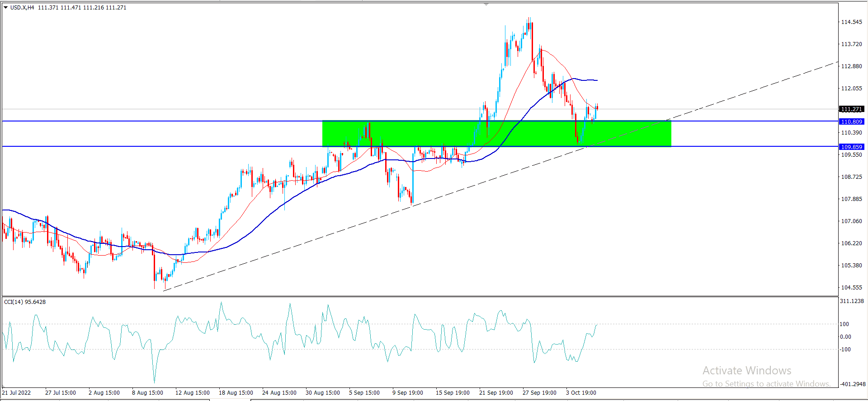868x401 pixels.
Task: Click the USD.X,H4 symbol title text
Action: tap(22, 8)
